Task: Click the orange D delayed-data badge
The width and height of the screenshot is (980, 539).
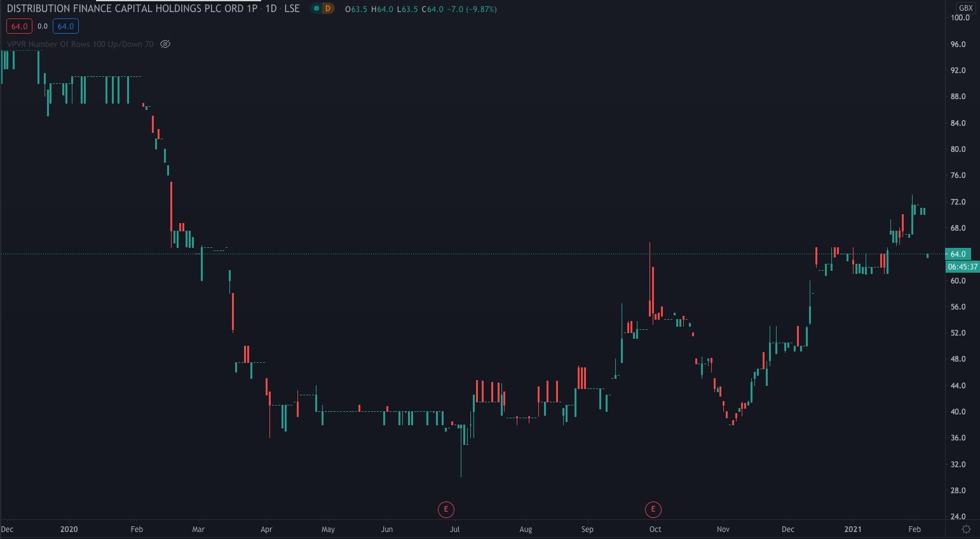Action: click(328, 9)
